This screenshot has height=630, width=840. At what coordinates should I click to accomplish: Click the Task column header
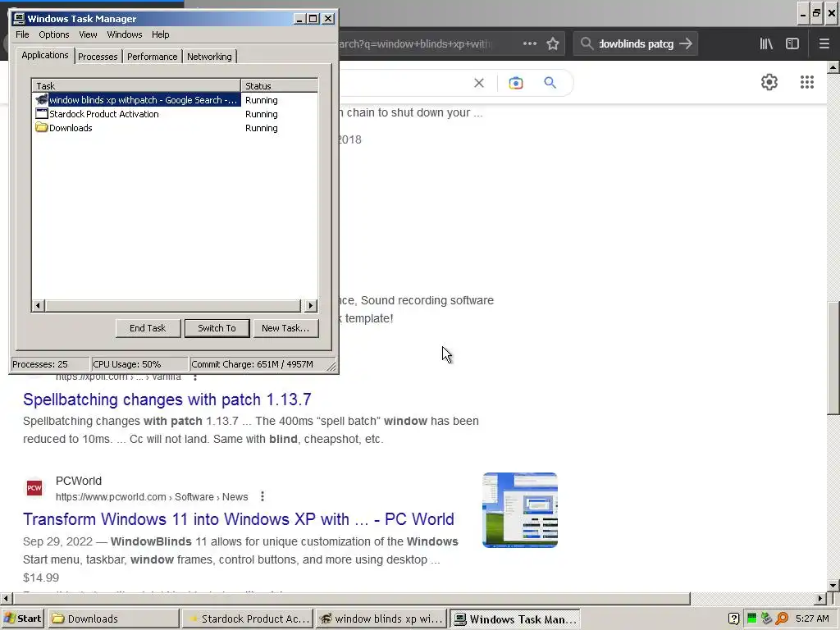(x=136, y=85)
